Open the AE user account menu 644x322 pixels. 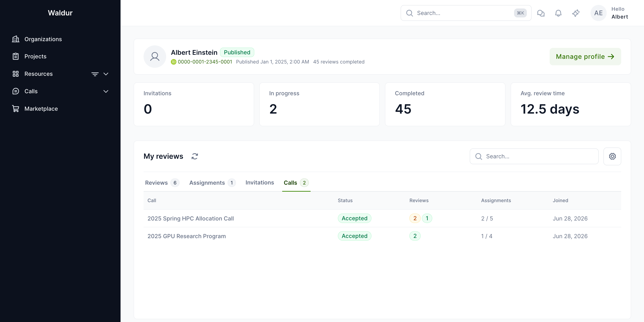pyautogui.click(x=598, y=13)
